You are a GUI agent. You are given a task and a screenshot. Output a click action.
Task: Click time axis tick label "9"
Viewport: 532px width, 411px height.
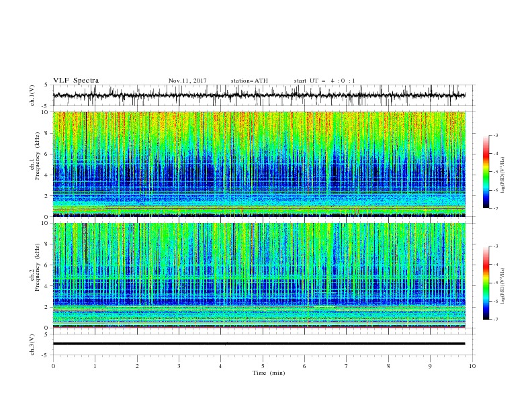(x=430, y=366)
